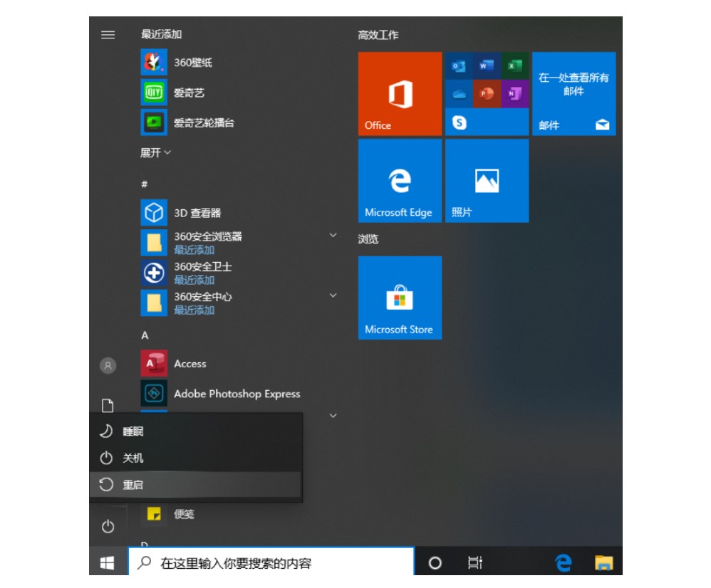Open the PowerPoint icon in Office apps tile
The image size is (711, 588).
click(487, 94)
